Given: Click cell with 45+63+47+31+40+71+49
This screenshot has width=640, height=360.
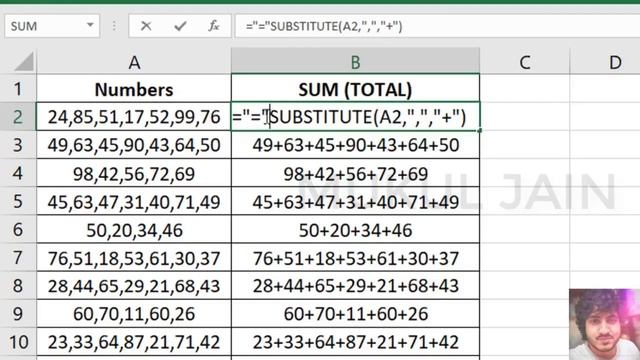Looking at the screenshot, I should point(356,201).
